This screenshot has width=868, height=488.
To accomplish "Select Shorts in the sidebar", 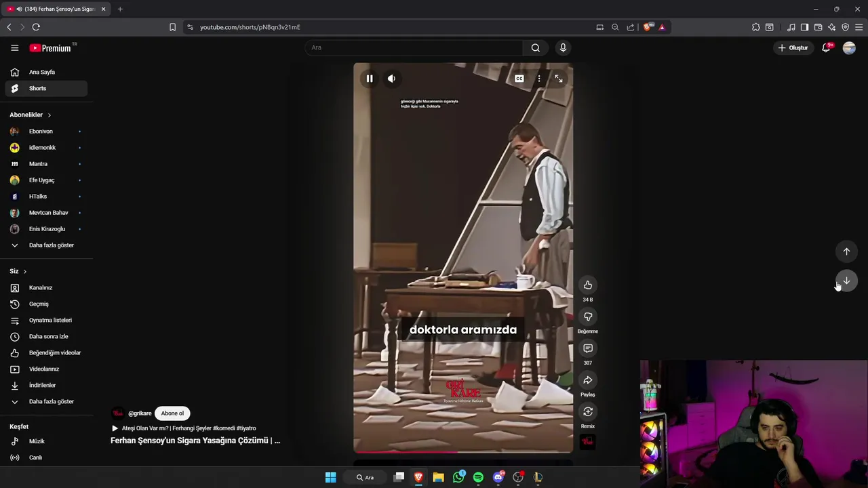I will point(46,88).
